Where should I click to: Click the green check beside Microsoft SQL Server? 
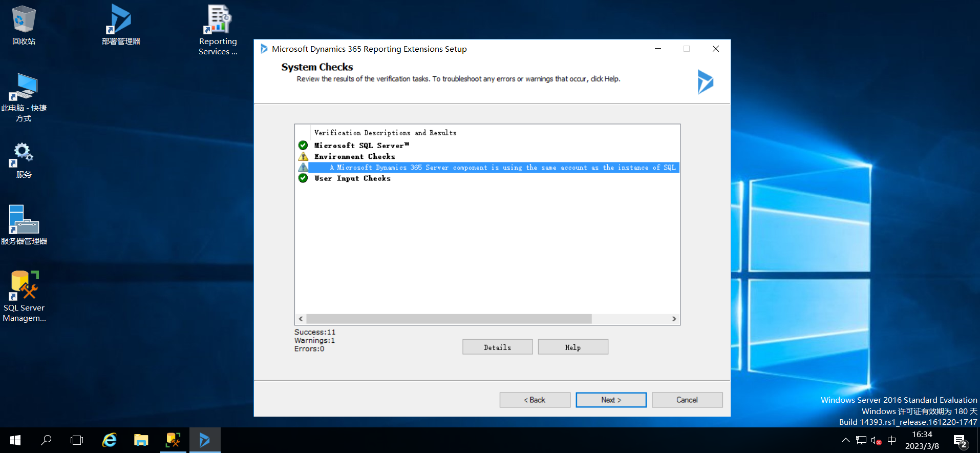303,146
